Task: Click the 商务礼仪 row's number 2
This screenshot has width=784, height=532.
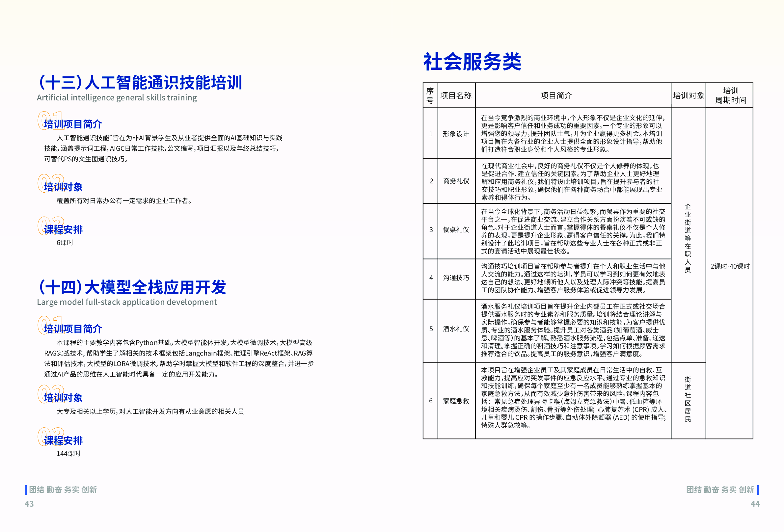Action: (x=431, y=181)
